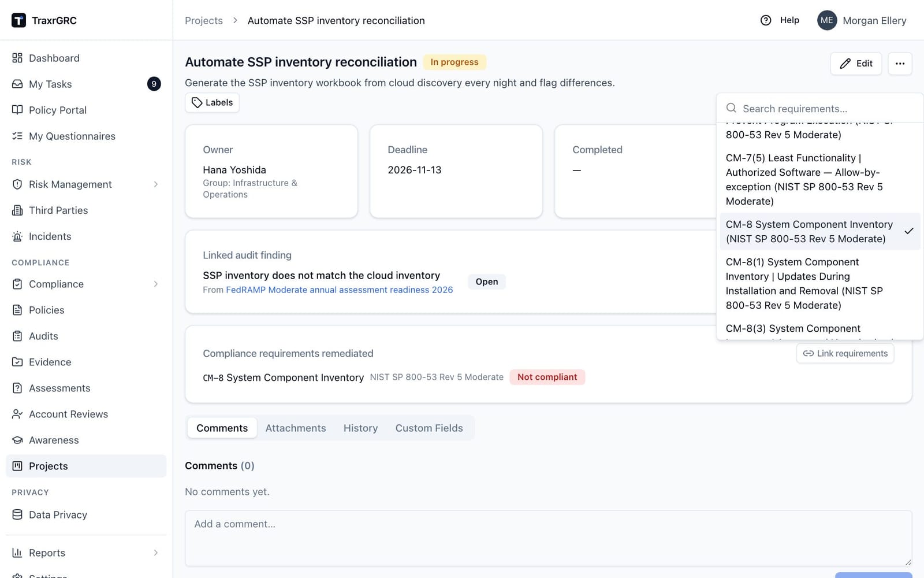Open the History tab
The image size is (924, 578).
tap(360, 428)
